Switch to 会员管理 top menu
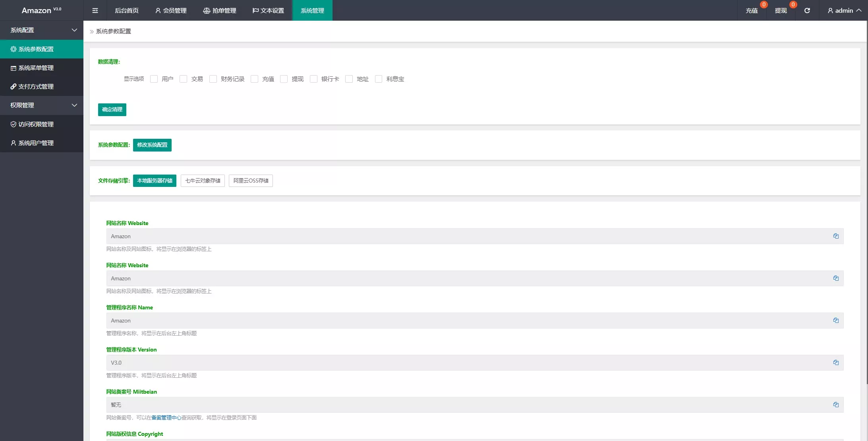Screen dimensions: 868x441 click(x=171, y=10)
